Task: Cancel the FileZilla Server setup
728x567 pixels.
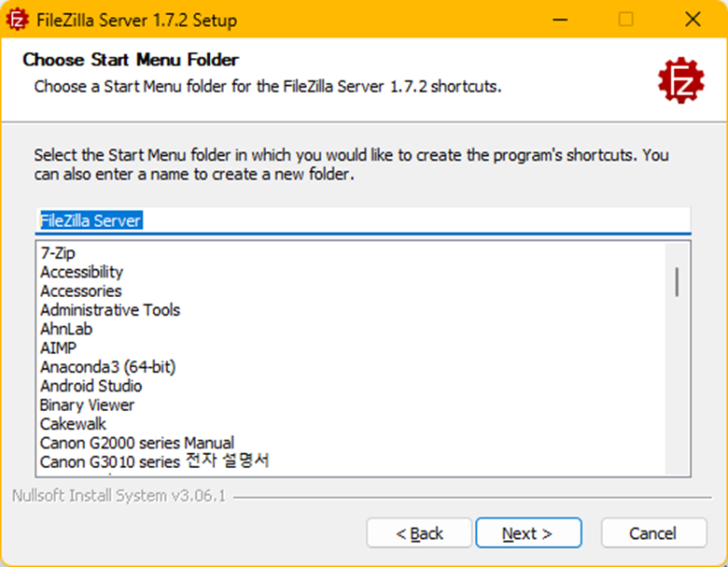Action: 653,533
